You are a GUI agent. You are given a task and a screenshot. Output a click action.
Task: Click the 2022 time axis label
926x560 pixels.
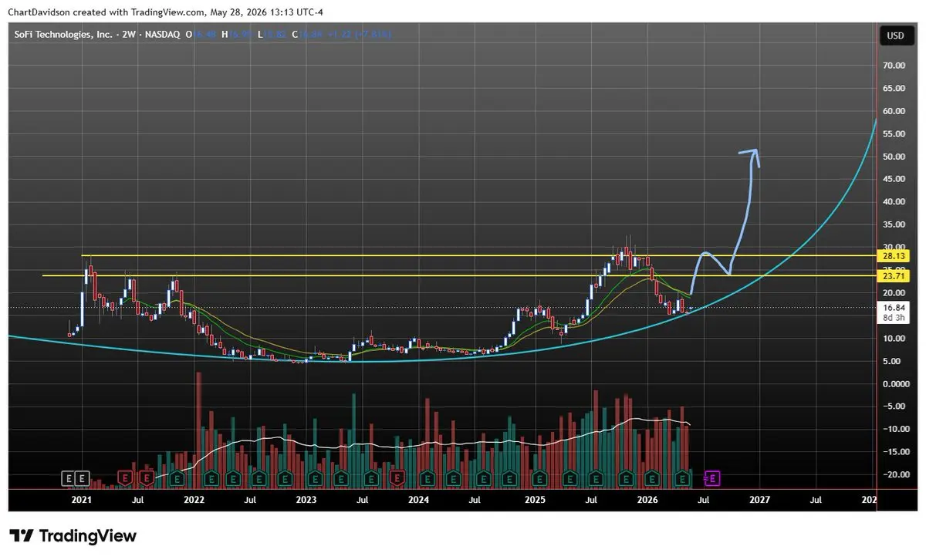[194, 500]
